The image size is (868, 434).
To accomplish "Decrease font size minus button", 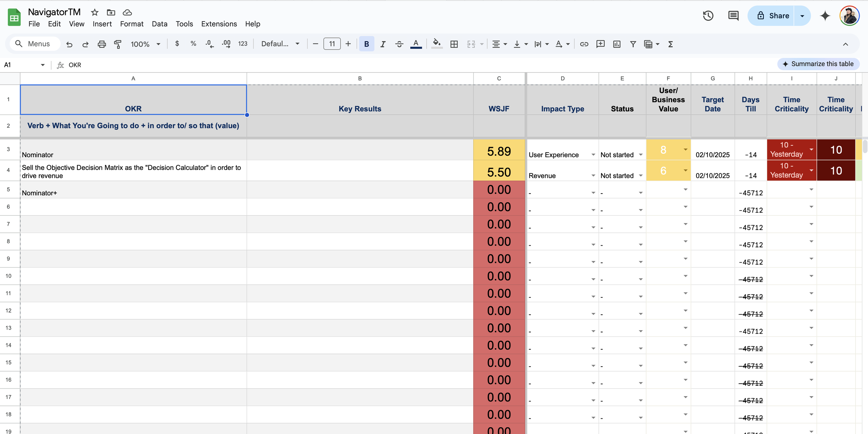I will click(316, 44).
